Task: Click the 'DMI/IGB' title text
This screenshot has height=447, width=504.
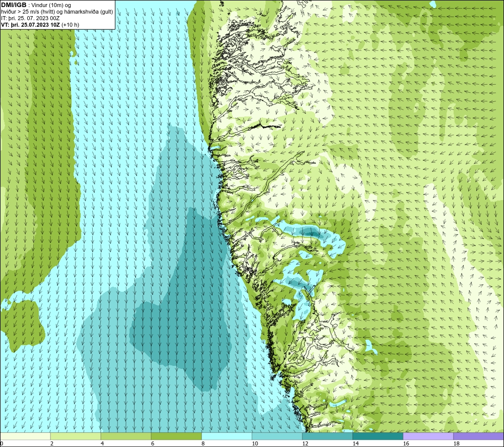Action: 14,5
